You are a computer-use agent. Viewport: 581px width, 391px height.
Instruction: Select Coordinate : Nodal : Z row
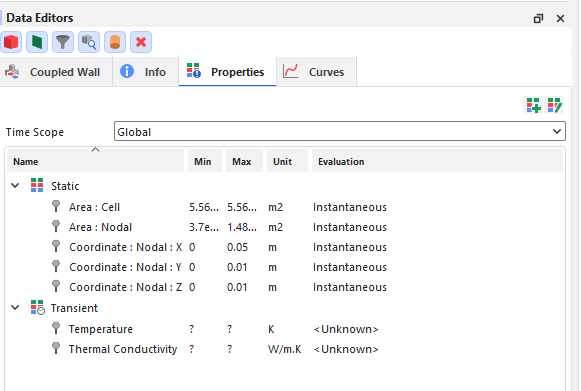(x=285, y=287)
